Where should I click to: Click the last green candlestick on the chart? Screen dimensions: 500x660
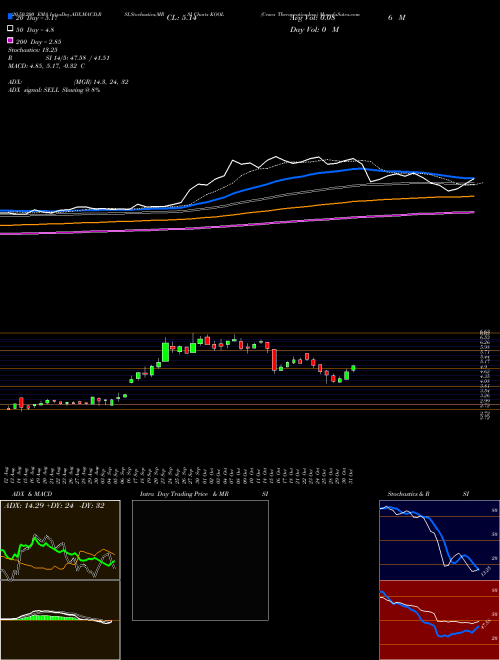click(x=353, y=368)
